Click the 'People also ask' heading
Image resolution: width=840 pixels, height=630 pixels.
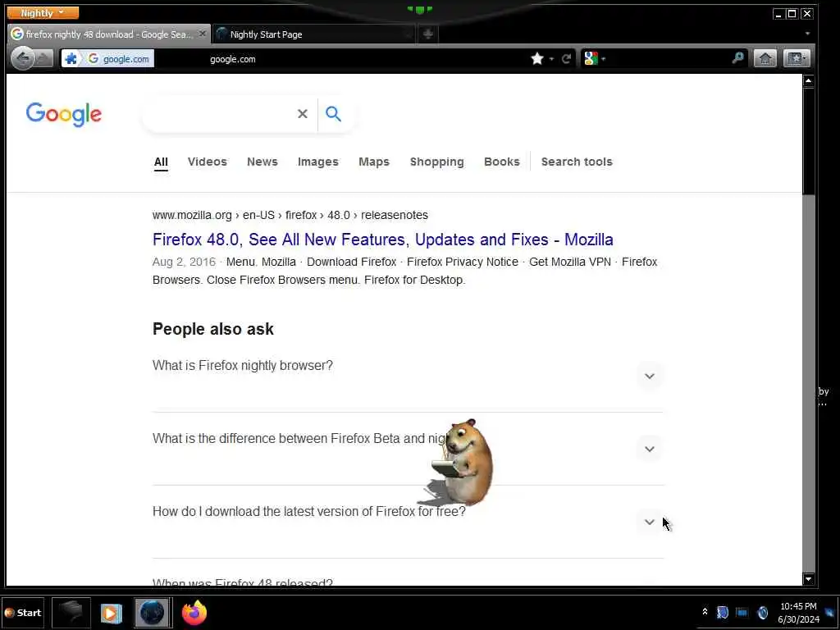point(212,329)
